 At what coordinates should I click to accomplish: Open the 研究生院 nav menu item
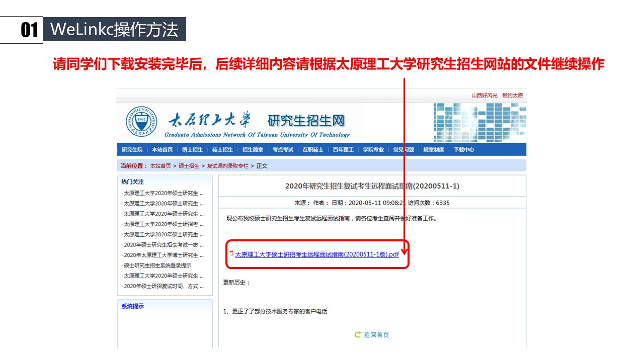click(x=132, y=150)
